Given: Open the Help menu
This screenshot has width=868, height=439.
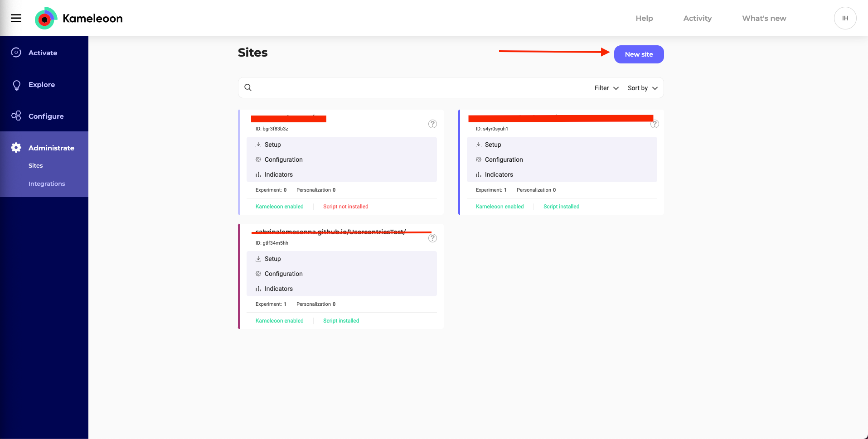Looking at the screenshot, I should tap(644, 18).
